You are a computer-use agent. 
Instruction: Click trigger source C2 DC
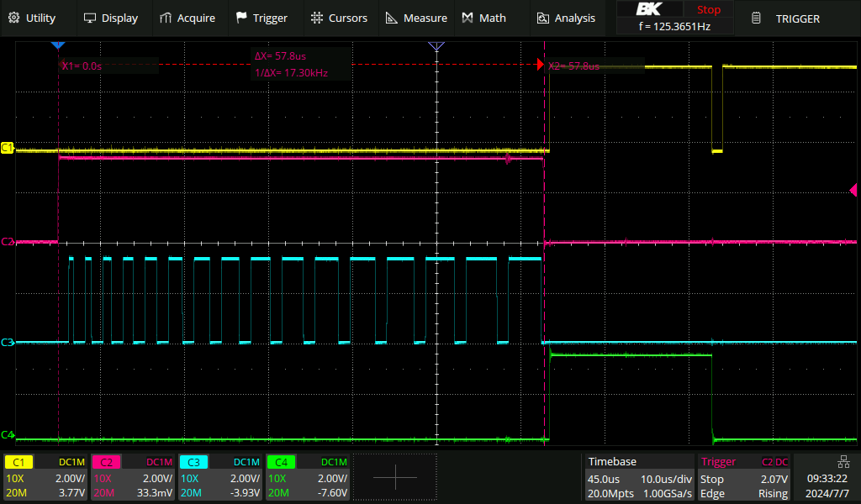point(774,462)
